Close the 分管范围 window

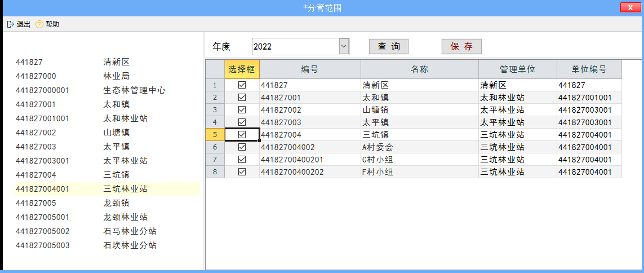pos(629,7)
